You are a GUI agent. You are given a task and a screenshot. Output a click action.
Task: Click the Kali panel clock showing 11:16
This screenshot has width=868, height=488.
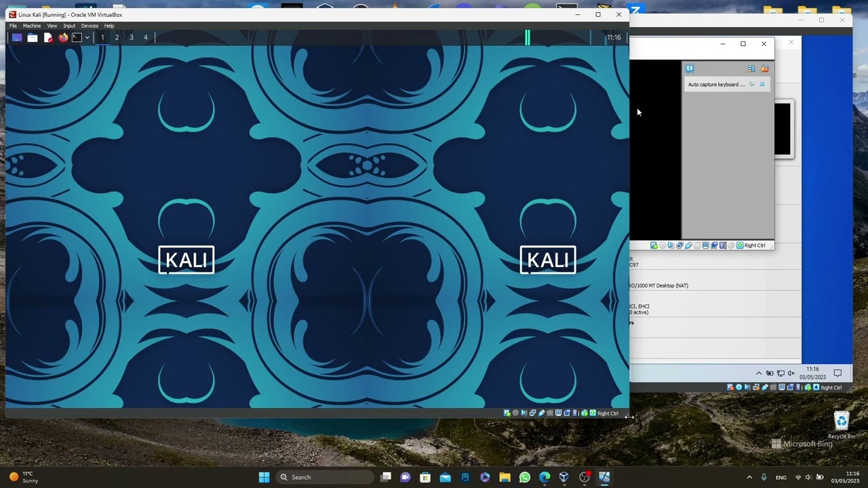pyautogui.click(x=614, y=37)
